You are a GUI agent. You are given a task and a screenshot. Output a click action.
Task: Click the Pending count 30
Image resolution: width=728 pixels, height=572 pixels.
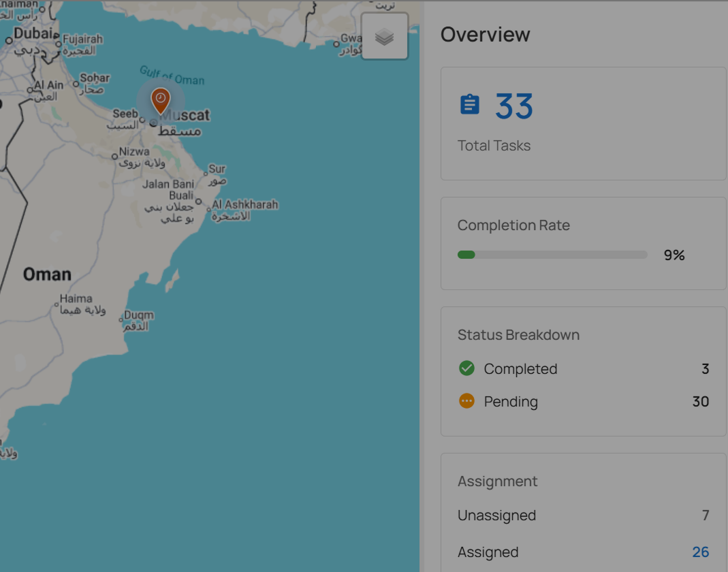click(x=701, y=401)
